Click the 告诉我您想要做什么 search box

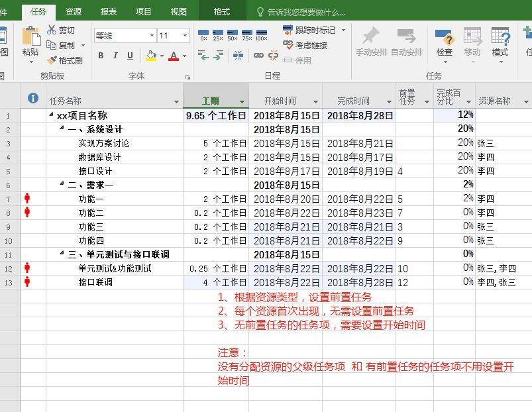tap(301, 13)
